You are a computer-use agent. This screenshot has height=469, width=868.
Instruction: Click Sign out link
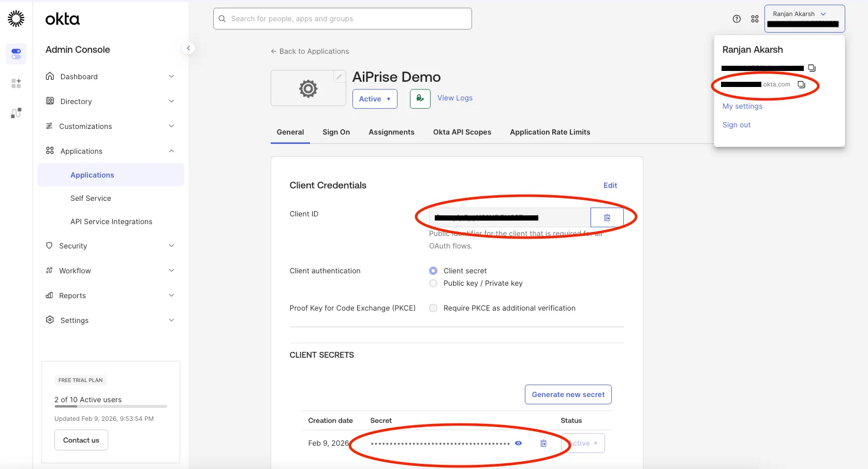click(x=737, y=125)
